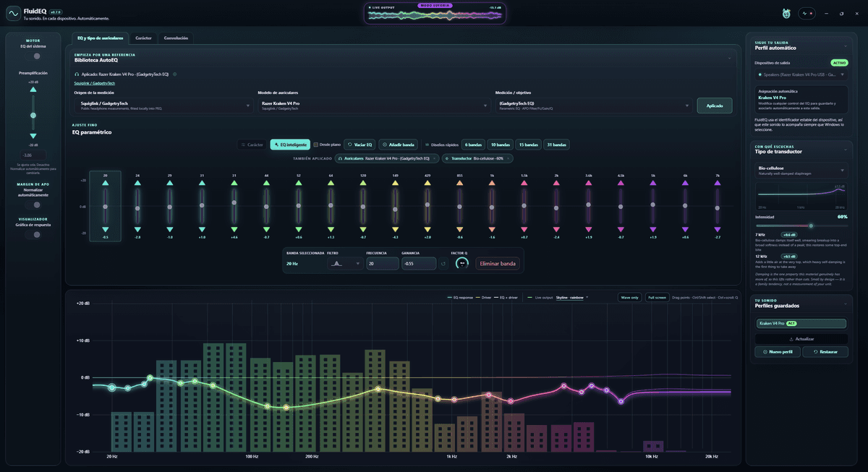Image resolution: width=868 pixels, height=472 pixels.
Task: Raise the 429 Hz band with up arrow
Action: tap(427, 184)
